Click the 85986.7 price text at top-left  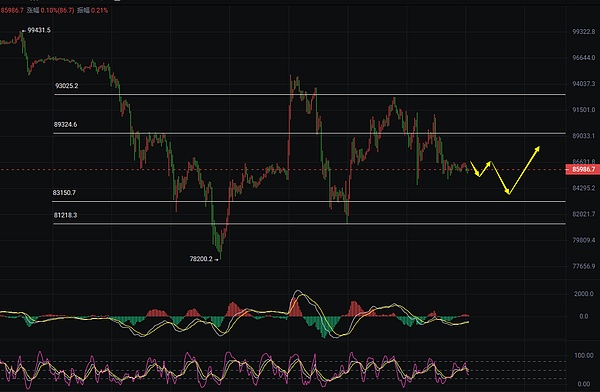[12, 10]
